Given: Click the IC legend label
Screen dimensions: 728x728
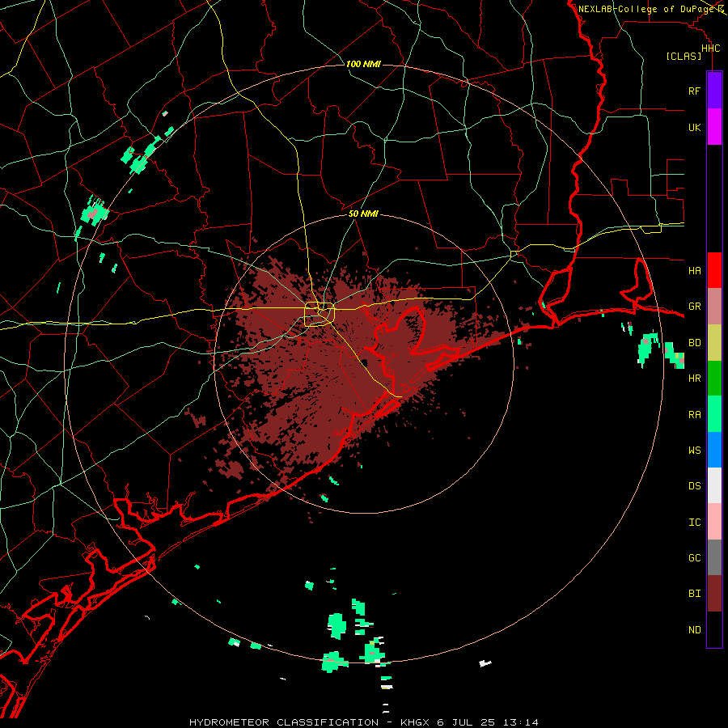Looking at the screenshot, I should pos(694,523).
